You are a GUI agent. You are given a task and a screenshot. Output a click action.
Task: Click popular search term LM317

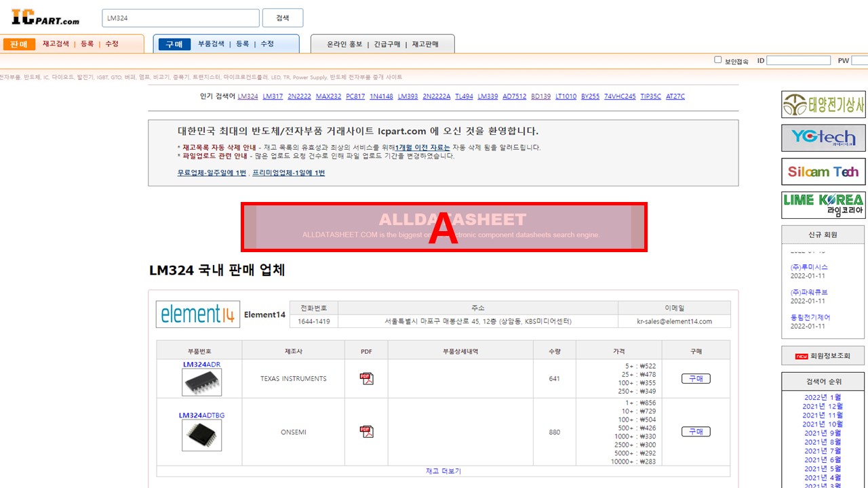click(x=273, y=96)
